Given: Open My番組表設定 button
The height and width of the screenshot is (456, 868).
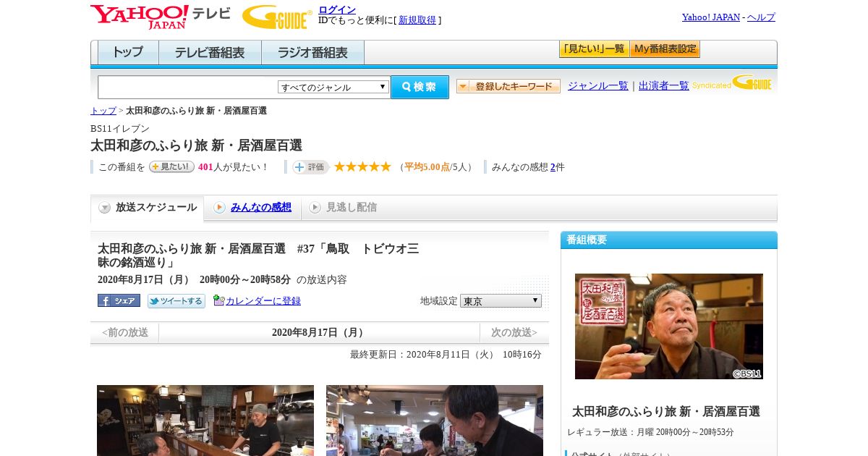Looking at the screenshot, I should [x=665, y=49].
